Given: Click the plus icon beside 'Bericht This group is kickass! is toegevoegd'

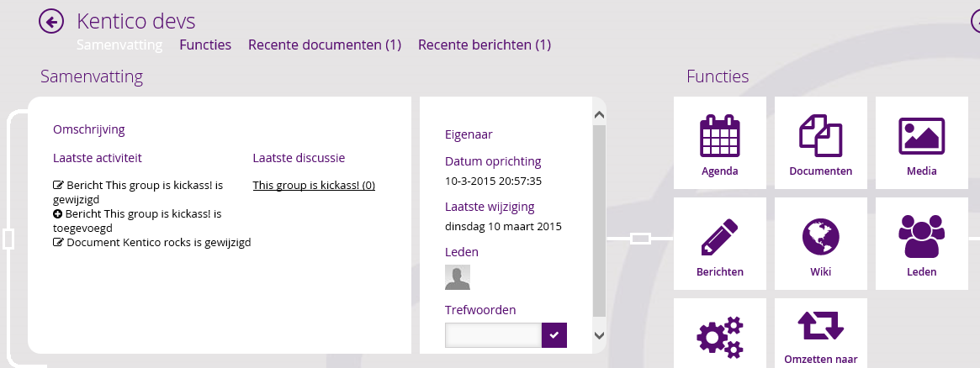Looking at the screenshot, I should pos(58,214).
